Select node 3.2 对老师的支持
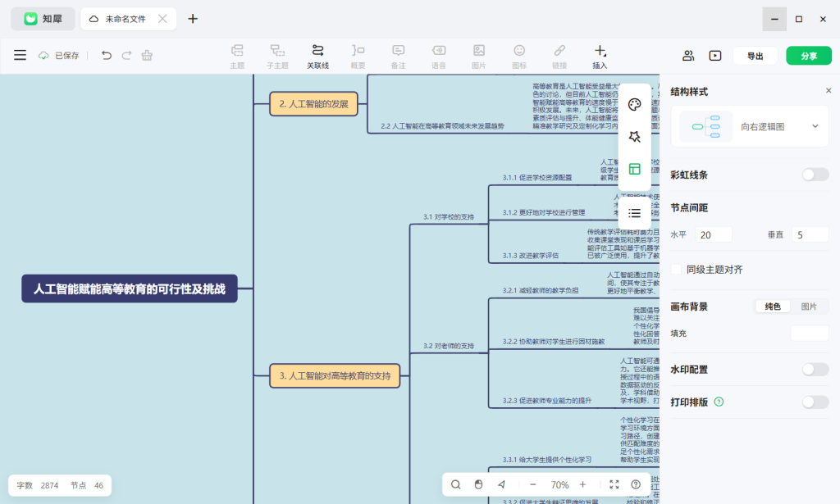Screen dimensions: 840x504 coord(449,346)
